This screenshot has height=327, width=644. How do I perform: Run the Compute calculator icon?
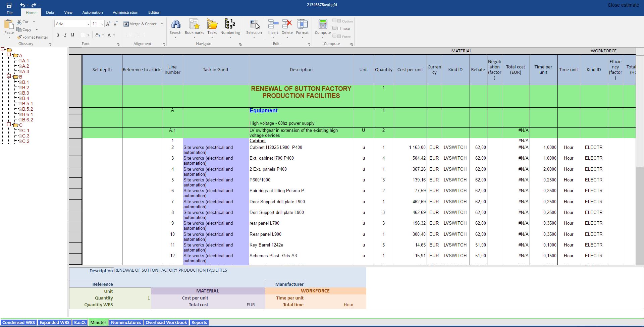click(x=323, y=24)
